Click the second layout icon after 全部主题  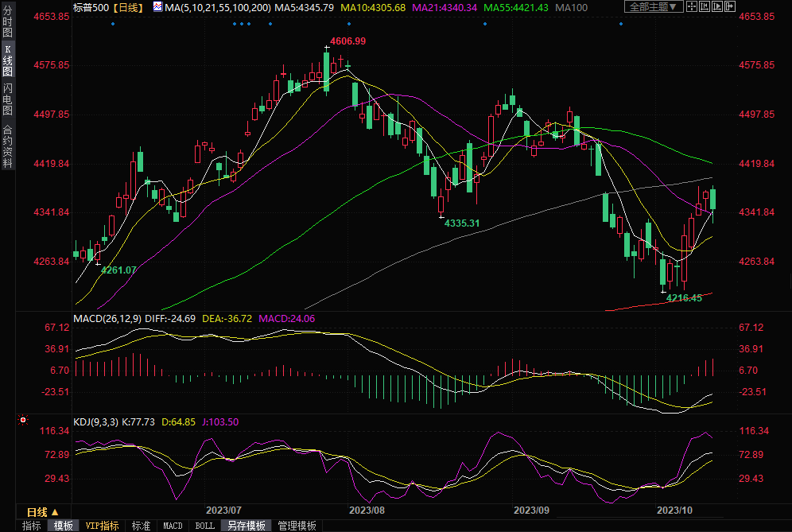tap(703, 7)
